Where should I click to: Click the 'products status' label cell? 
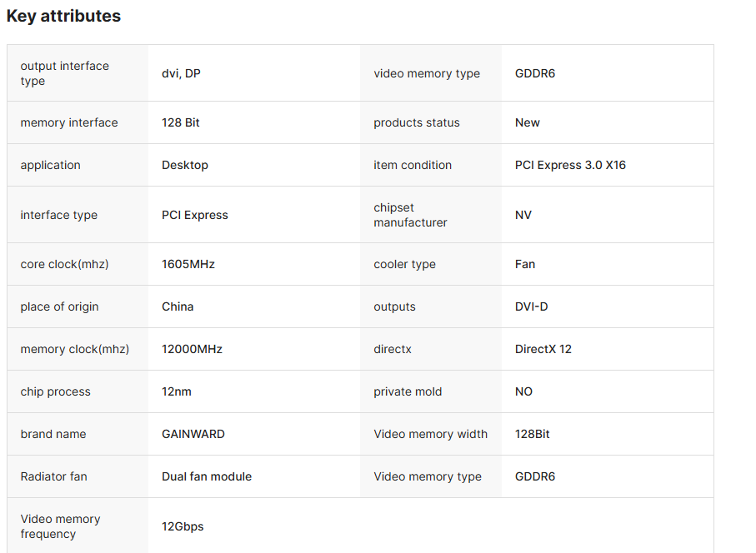coord(416,122)
